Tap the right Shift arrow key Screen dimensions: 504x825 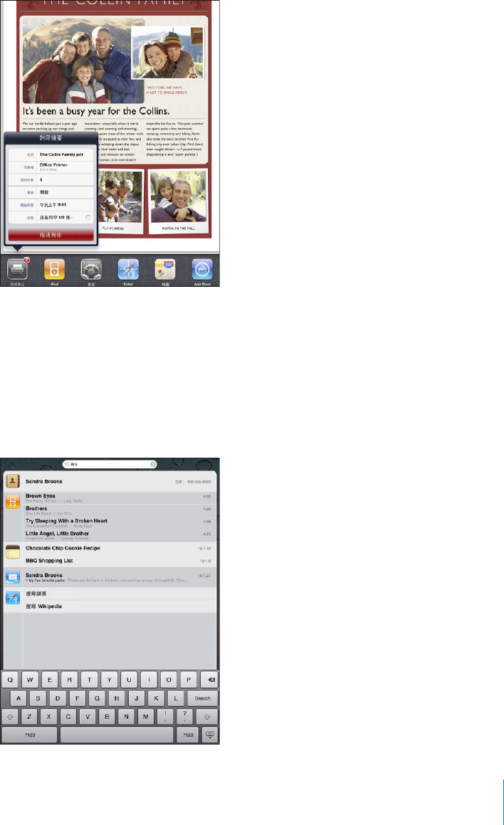206,717
